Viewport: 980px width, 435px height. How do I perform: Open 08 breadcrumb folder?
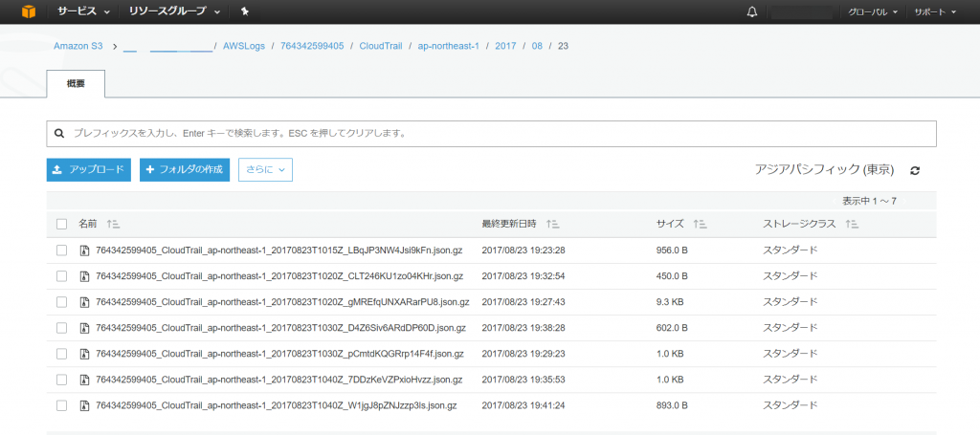(536, 46)
